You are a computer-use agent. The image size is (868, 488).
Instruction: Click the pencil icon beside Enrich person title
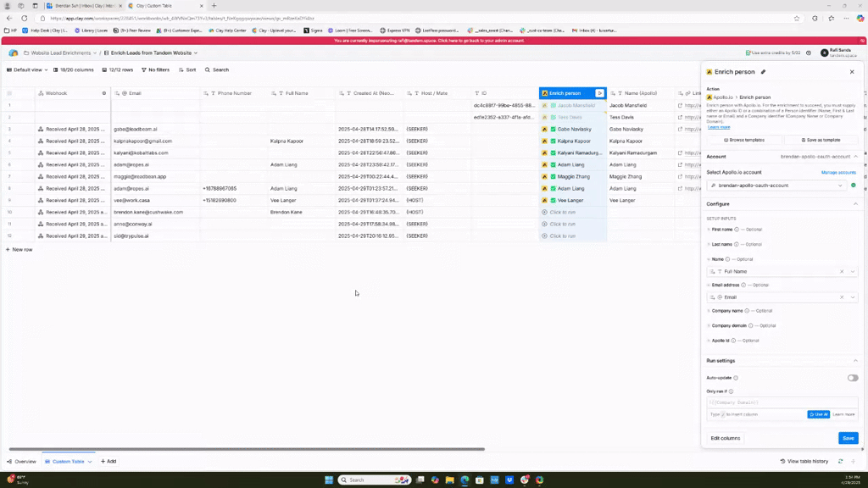point(763,72)
